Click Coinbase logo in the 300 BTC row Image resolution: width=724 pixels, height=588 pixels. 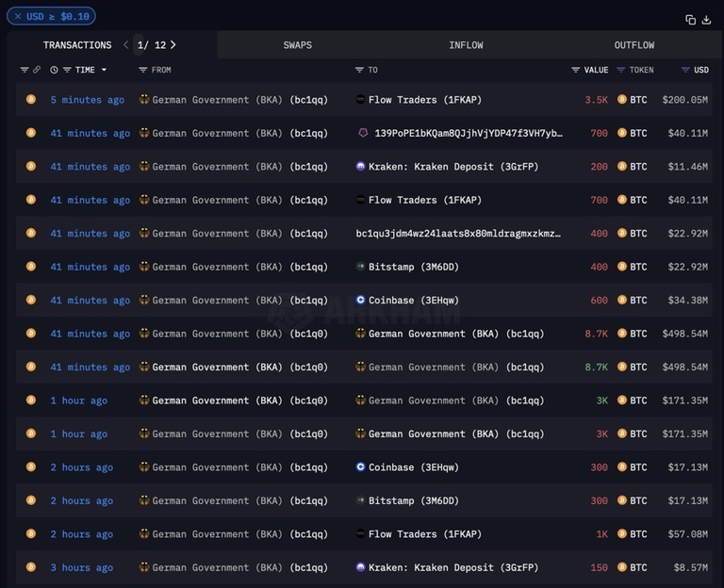click(361, 466)
